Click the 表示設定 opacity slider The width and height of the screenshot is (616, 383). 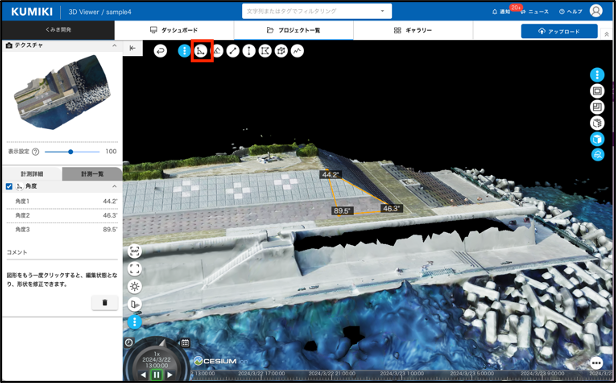tap(72, 152)
